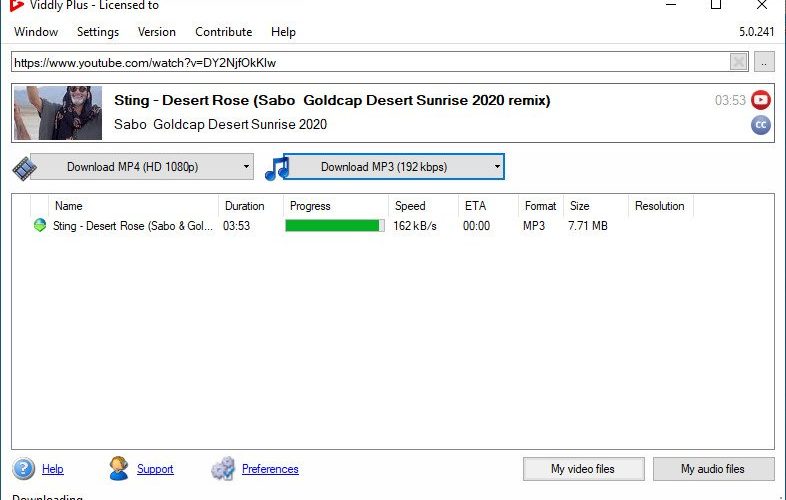Image resolution: width=786 pixels, height=500 pixels.
Task: Open My audio files folder
Action: pos(713,469)
